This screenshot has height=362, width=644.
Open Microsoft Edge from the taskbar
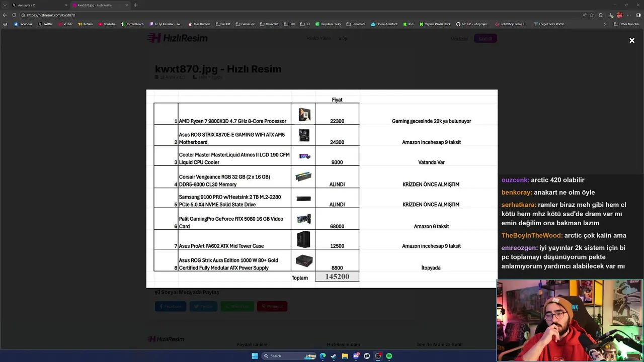pos(323,356)
